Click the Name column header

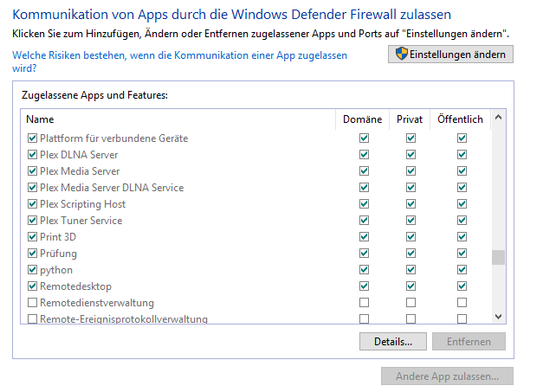coord(40,119)
